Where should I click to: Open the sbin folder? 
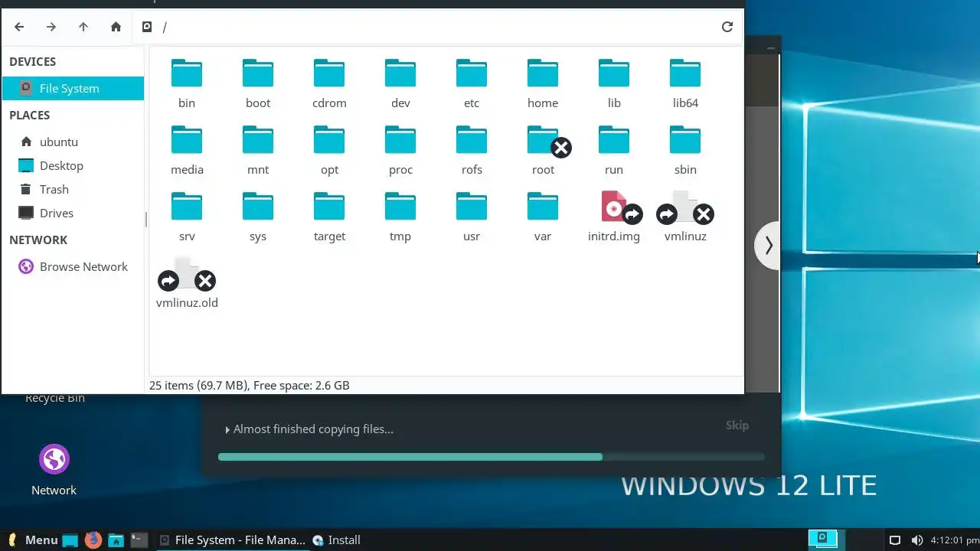pos(685,151)
